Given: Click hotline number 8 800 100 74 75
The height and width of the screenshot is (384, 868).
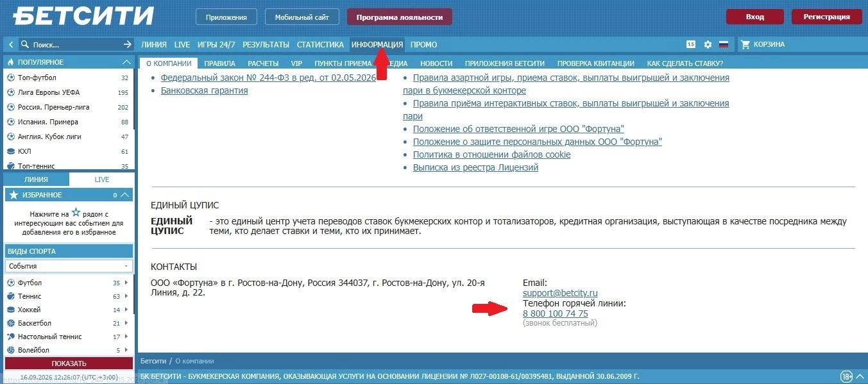Looking at the screenshot, I should point(556,313).
